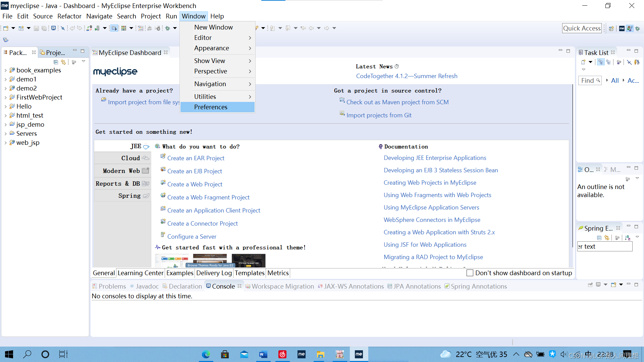
Task: Click the Save toolbar icon
Action: [x=36, y=28]
